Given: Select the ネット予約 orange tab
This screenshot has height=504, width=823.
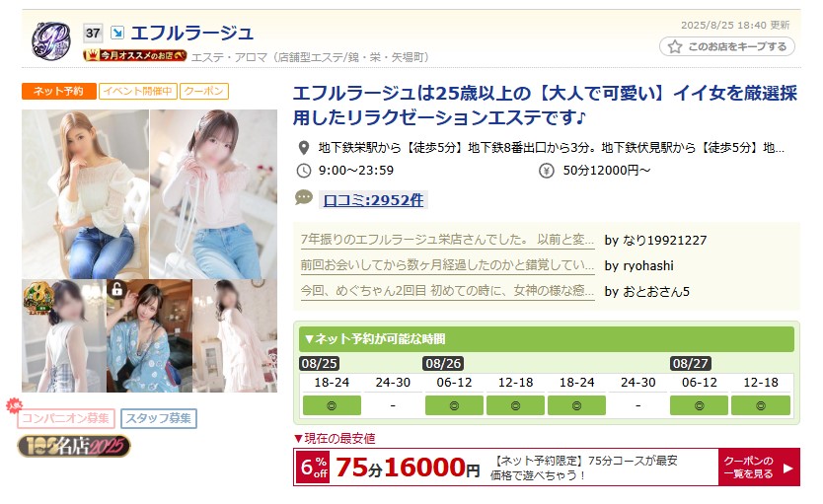Looking at the screenshot, I should (59, 91).
